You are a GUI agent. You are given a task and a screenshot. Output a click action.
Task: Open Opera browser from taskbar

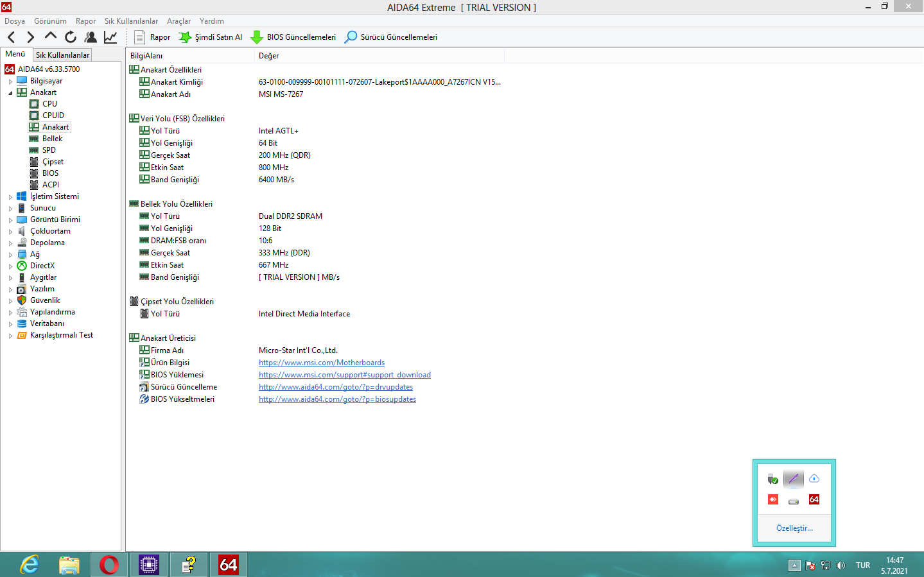(109, 565)
